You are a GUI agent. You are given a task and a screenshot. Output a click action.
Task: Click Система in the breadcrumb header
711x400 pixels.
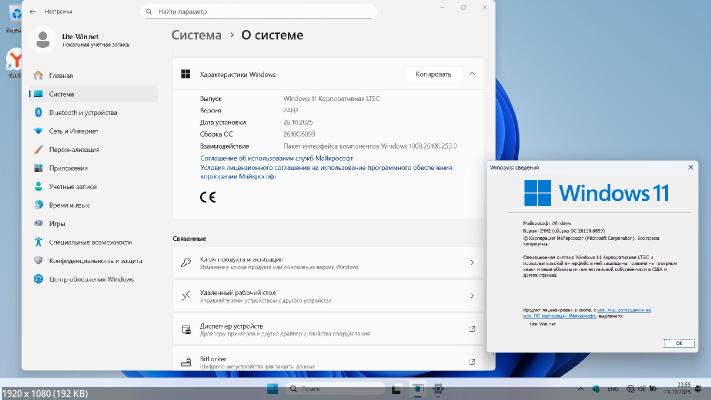[196, 34]
